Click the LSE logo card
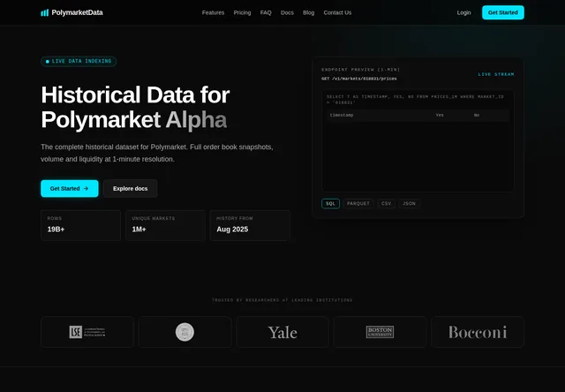 pos(87,332)
